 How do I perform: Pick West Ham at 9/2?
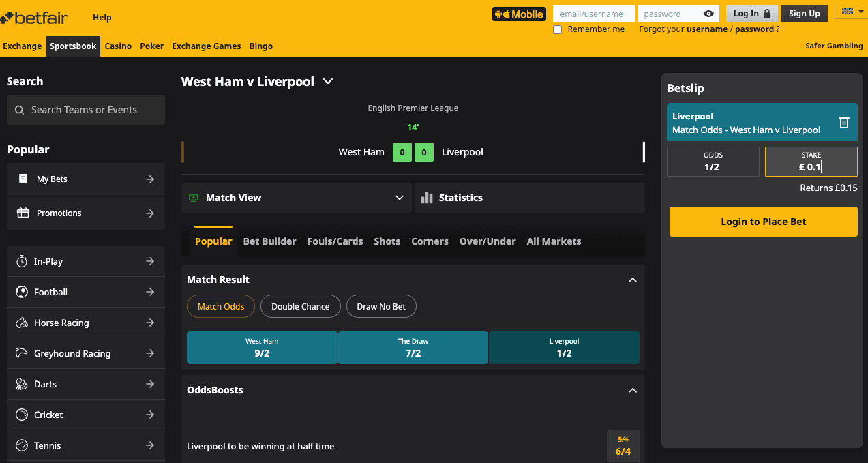tap(262, 348)
